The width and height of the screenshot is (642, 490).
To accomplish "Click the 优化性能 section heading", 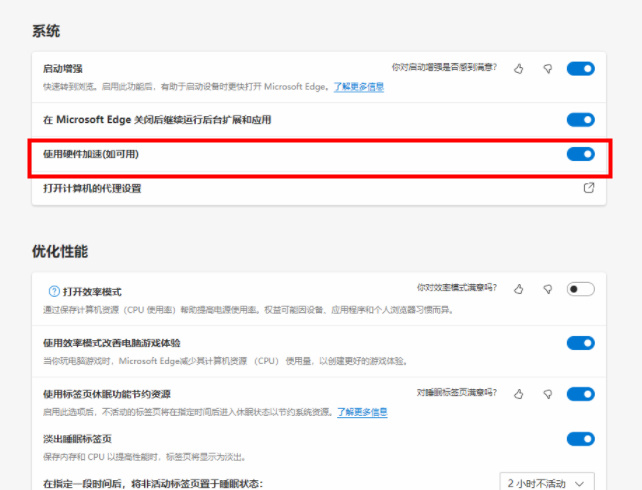I will pyautogui.click(x=60, y=251).
